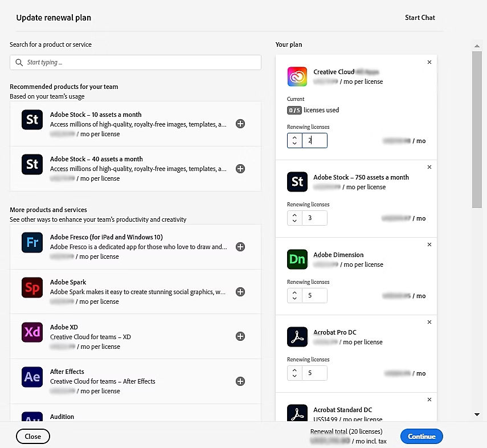Click the Continue button
Image resolution: width=487 pixels, height=448 pixels.
[x=421, y=437]
